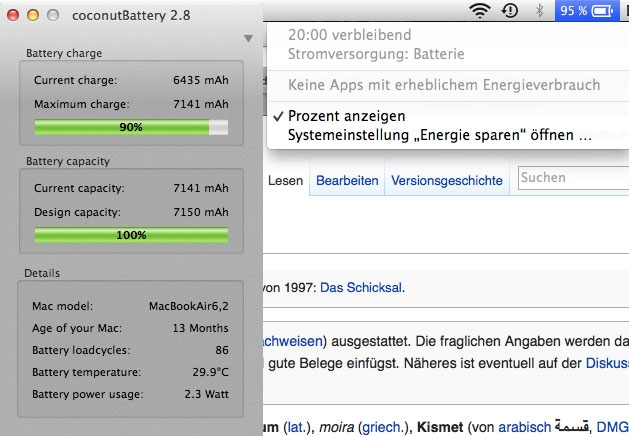The width and height of the screenshot is (629, 436).
Task: Click the 'Battery capacity' section heading
Action: click(68, 161)
